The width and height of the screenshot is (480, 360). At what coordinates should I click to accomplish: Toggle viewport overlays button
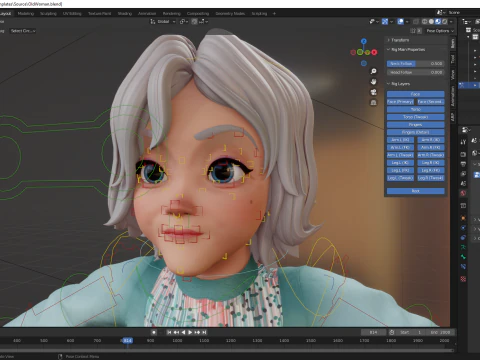400,21
